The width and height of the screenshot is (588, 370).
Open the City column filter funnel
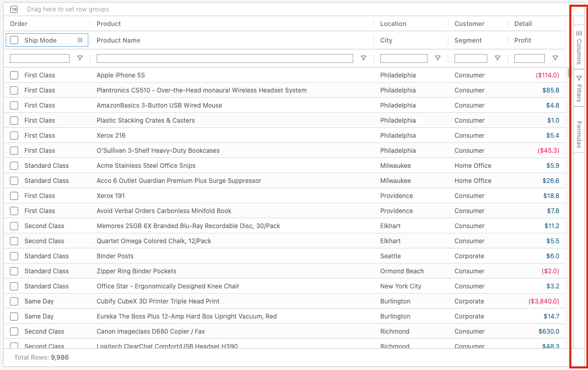[438, 58]
